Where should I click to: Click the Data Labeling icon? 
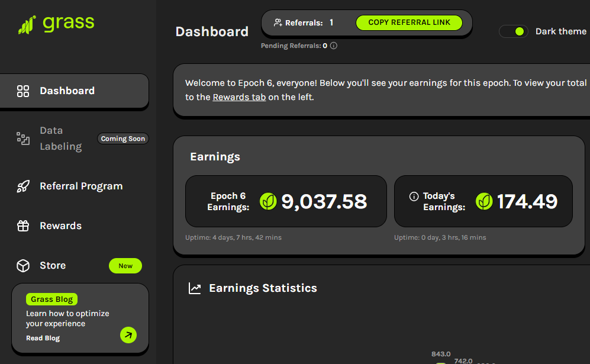point(23,138)
